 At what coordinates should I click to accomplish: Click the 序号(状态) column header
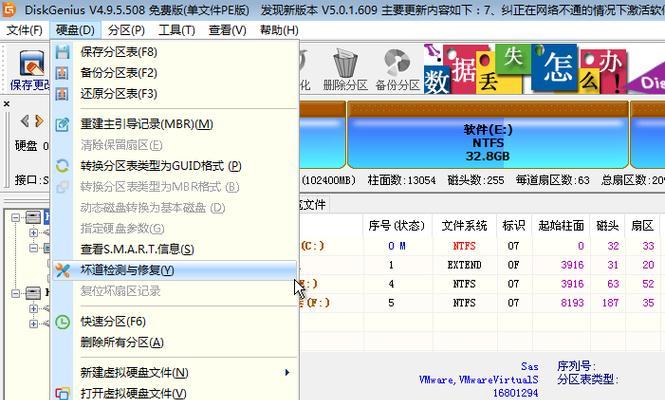click(x=397, y=226)
